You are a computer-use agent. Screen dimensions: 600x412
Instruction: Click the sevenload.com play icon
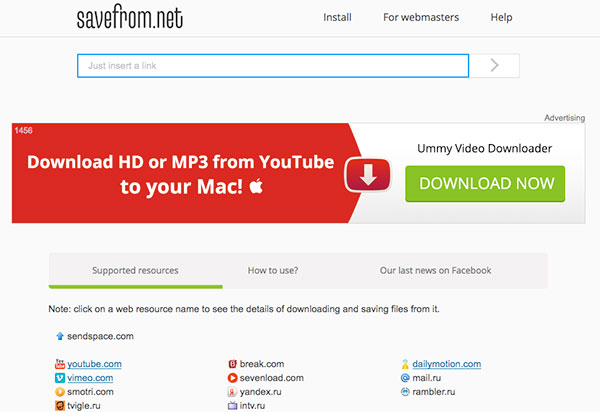(232, 378)
